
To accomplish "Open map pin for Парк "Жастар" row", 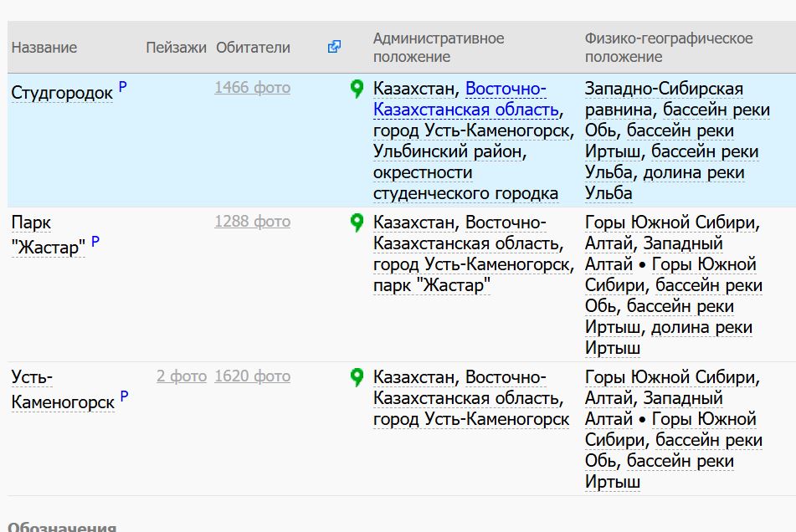I will point(357,223).
